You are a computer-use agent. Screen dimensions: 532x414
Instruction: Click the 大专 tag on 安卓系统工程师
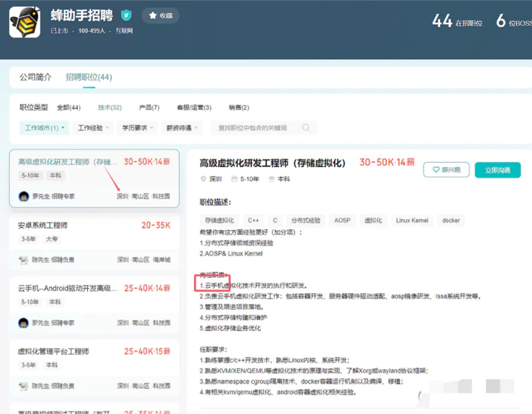(51, 239)
